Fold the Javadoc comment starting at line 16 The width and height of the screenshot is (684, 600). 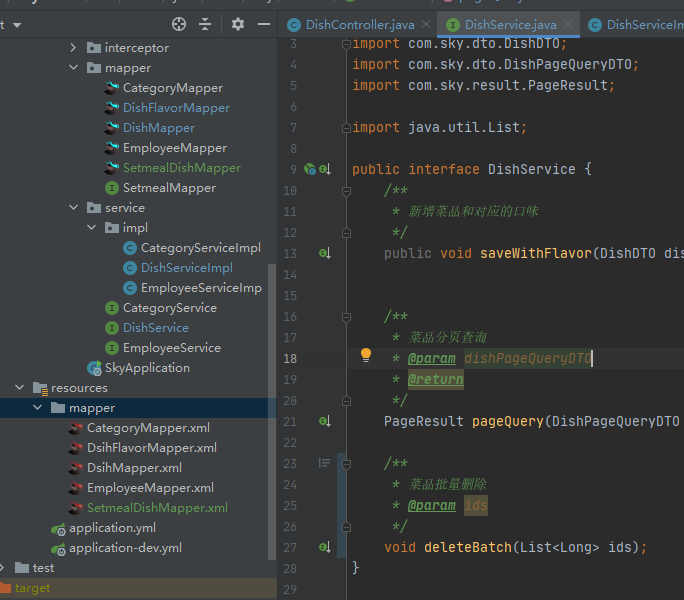pyautogui.click(x=345, y=317)
